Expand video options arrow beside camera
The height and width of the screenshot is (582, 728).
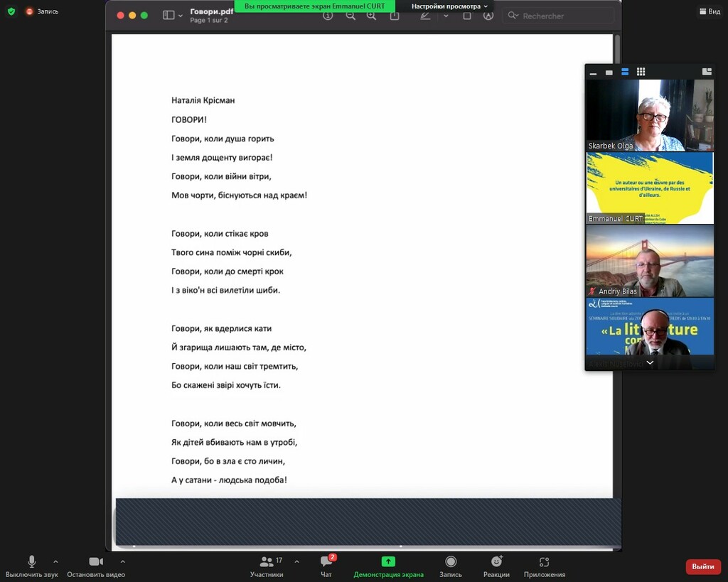(x=123, y=561)
